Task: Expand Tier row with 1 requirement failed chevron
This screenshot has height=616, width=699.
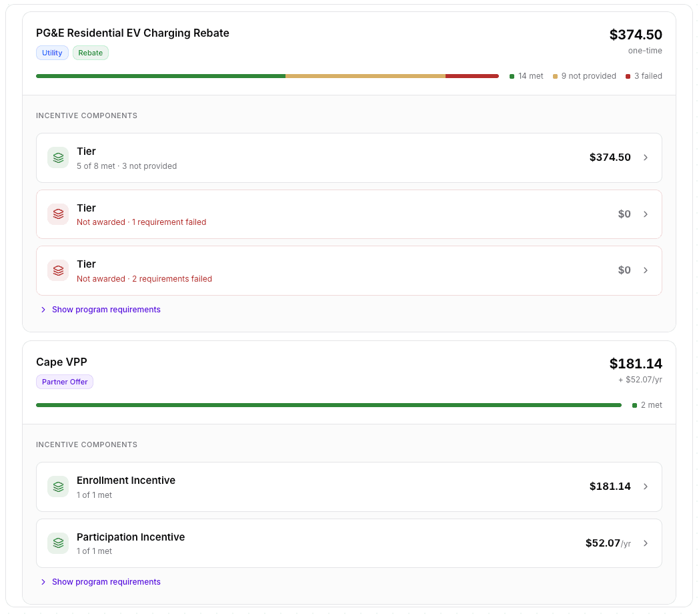Action: [x=646, y=214]
